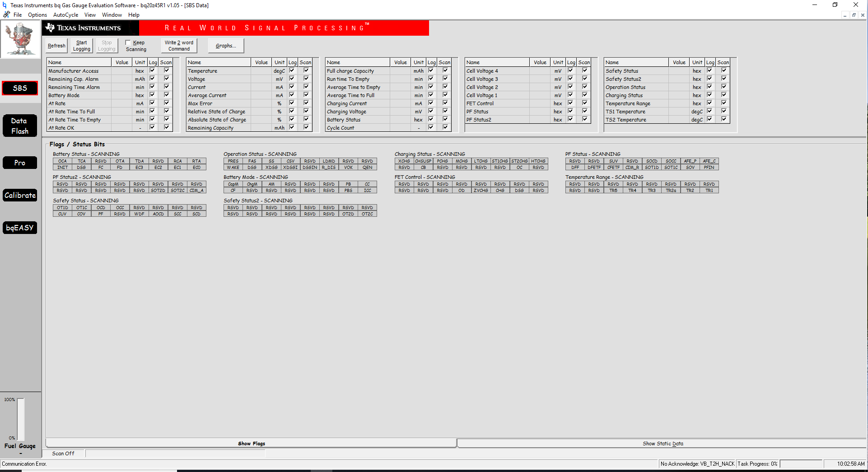Image resolution: width=868 pixels, height=472 pixels.
Task: Click the TR1 flag in Temperature Range
Action: (709, 191)
